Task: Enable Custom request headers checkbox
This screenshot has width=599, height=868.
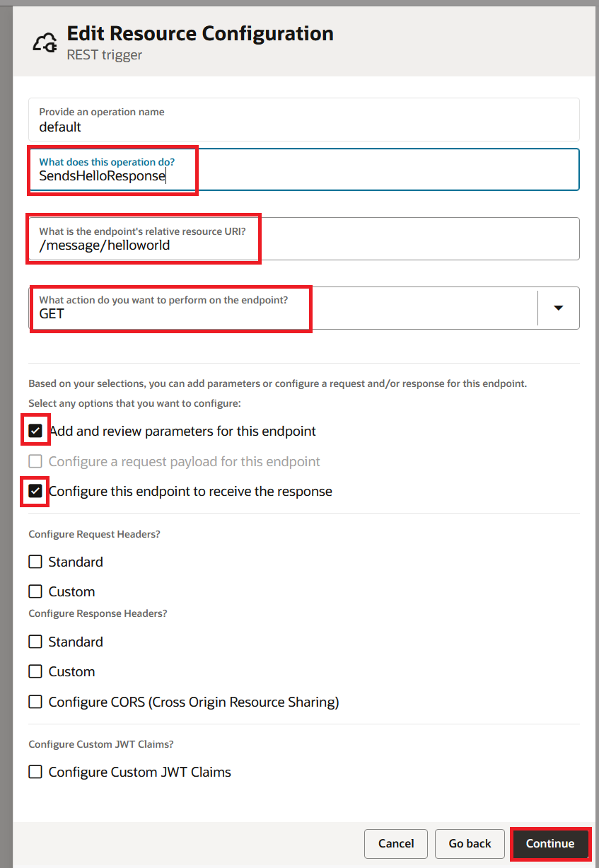Action: tap(35, 591)
